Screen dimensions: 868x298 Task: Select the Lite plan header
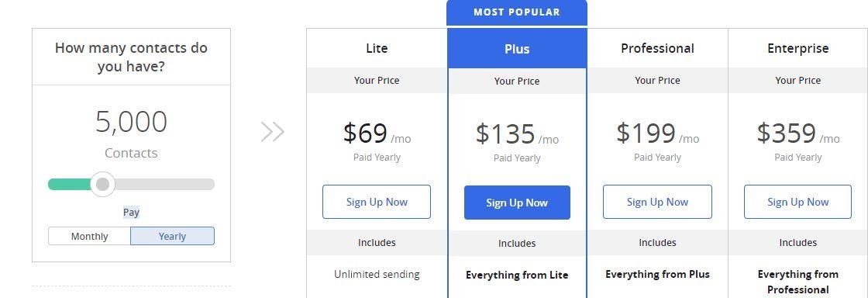[377, 48]
